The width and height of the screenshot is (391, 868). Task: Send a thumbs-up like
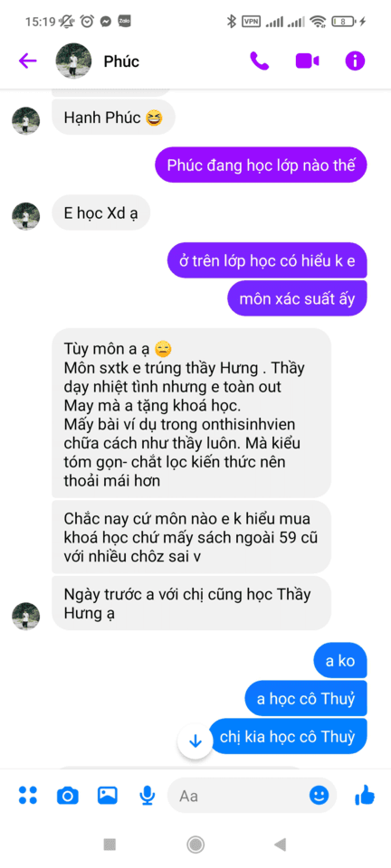(x=365, y=796)
